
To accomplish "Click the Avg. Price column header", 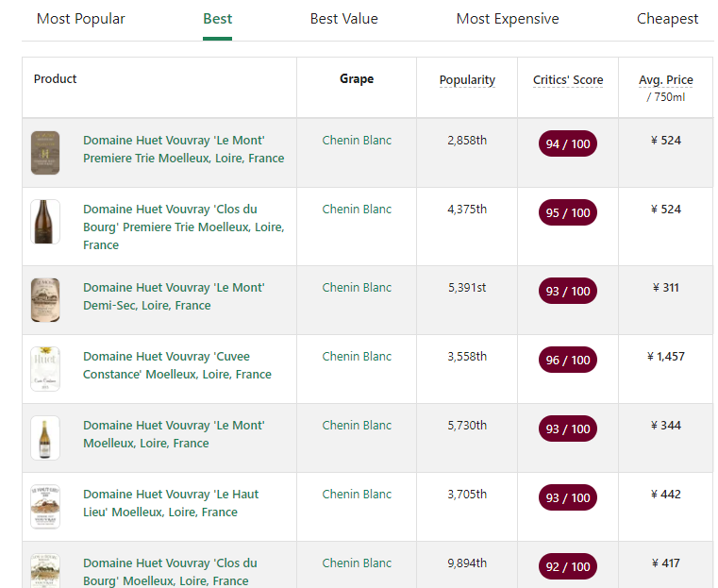I will pyautogui.click(x=665, y=80).
